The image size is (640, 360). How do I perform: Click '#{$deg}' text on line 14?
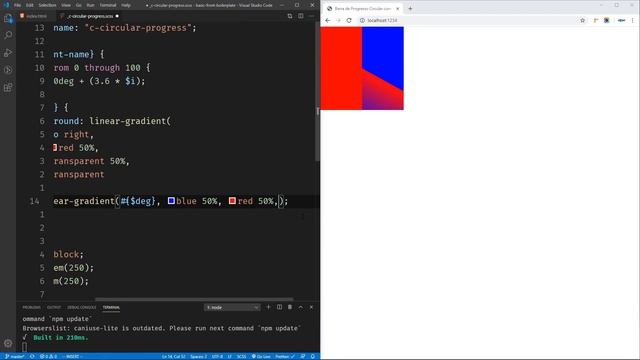pyautogui.click(x=138, y=201)
